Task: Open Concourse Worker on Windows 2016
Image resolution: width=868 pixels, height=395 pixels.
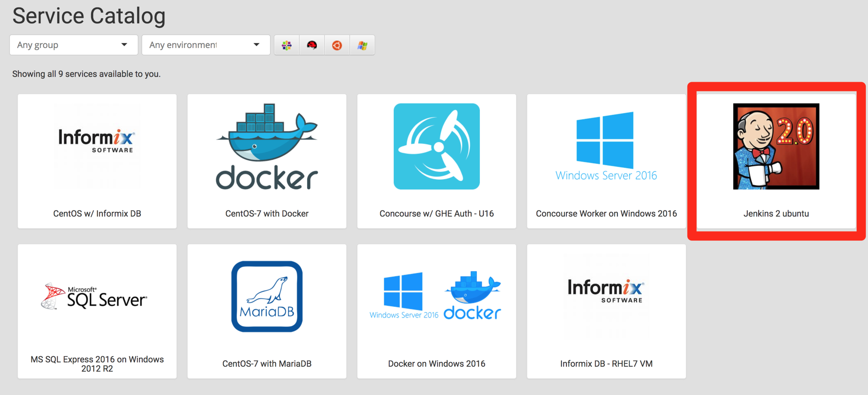Action: (x=606, y=214)
